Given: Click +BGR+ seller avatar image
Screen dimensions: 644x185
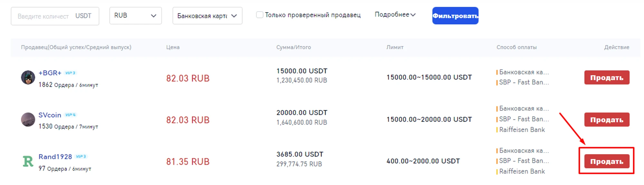Looking at the screenshot, I should tap(28, 77).
